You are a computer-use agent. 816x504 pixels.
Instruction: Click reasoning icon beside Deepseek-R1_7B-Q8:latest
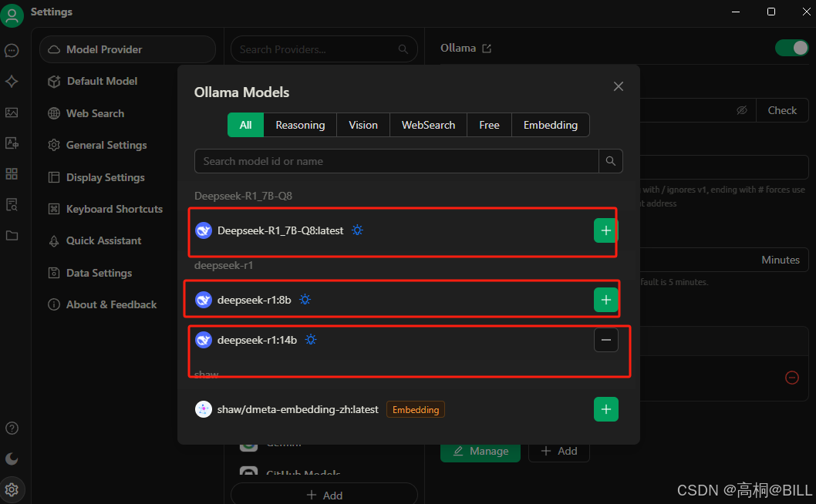coord(357,230)
